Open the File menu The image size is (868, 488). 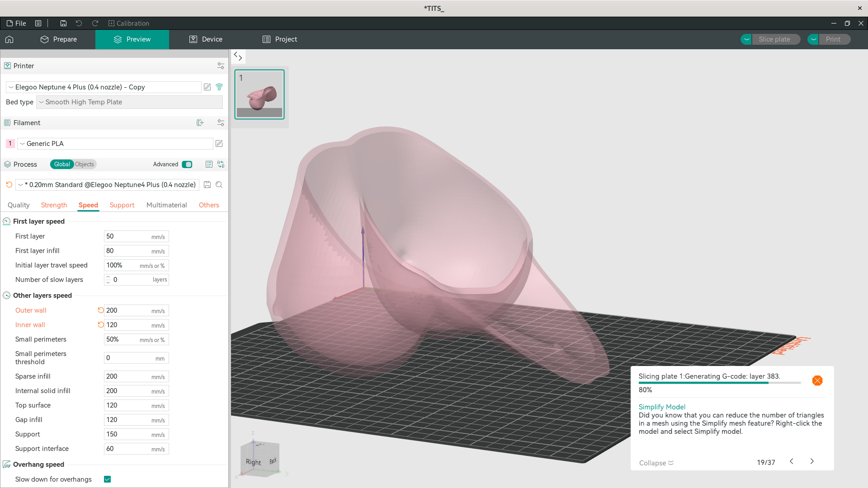[x=16, y=23]
